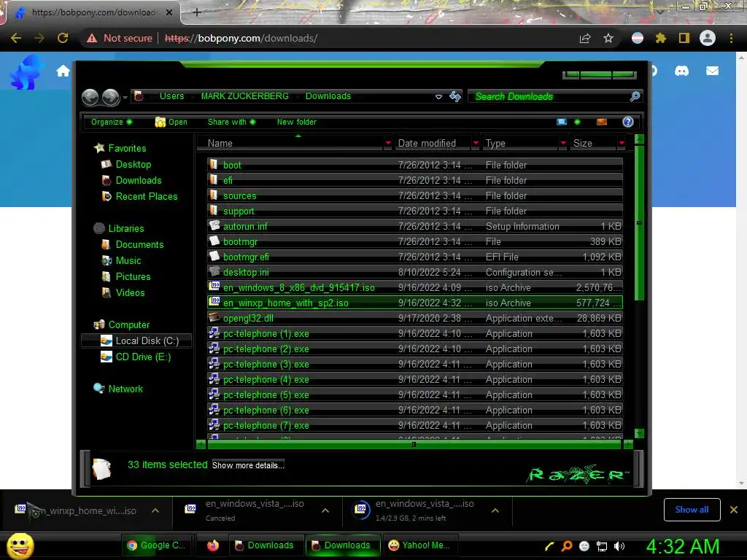The image size is (747, 560).
Task: Open the Chrome extensions puzzle icon
Action: tap(660, 38)
